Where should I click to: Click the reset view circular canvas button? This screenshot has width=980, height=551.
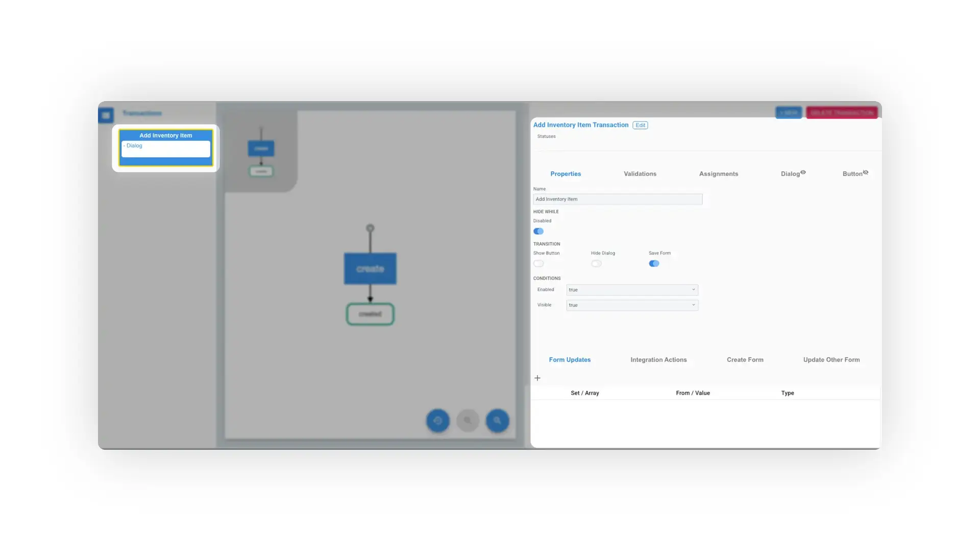(x=437, y=421)
